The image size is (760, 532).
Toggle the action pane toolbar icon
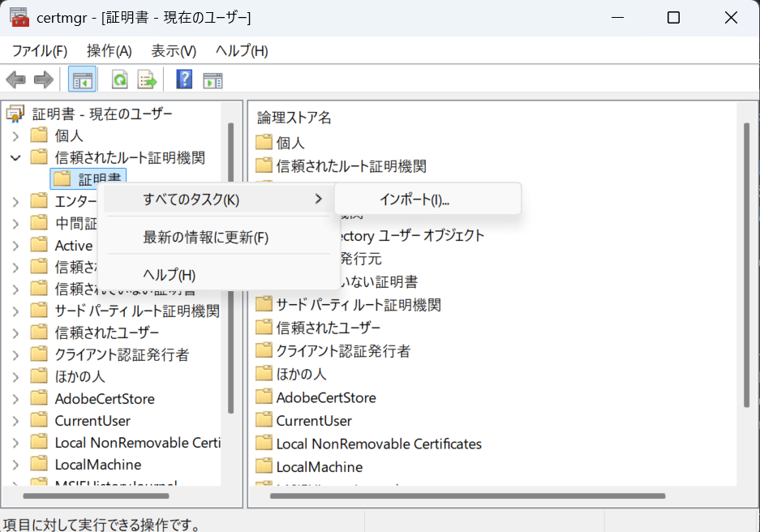tap(211, 79)
